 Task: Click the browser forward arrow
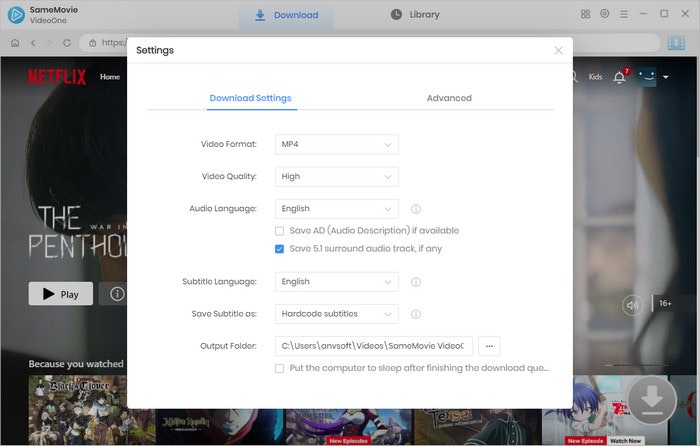click(x=49, y=43)
